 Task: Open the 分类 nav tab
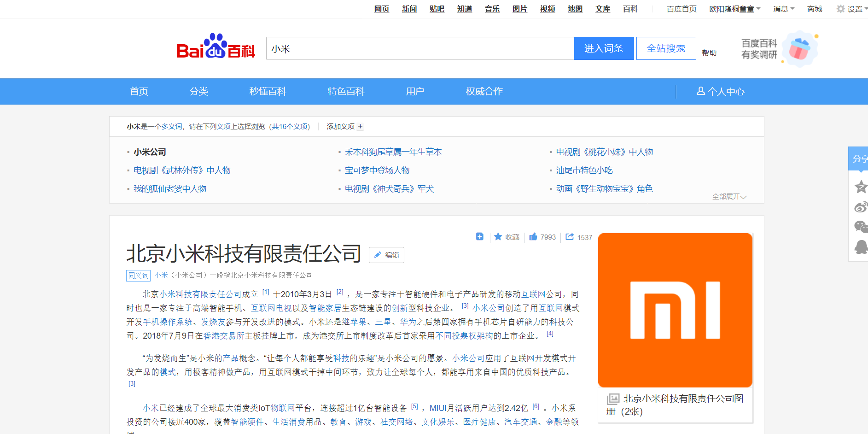coord(199,91)
